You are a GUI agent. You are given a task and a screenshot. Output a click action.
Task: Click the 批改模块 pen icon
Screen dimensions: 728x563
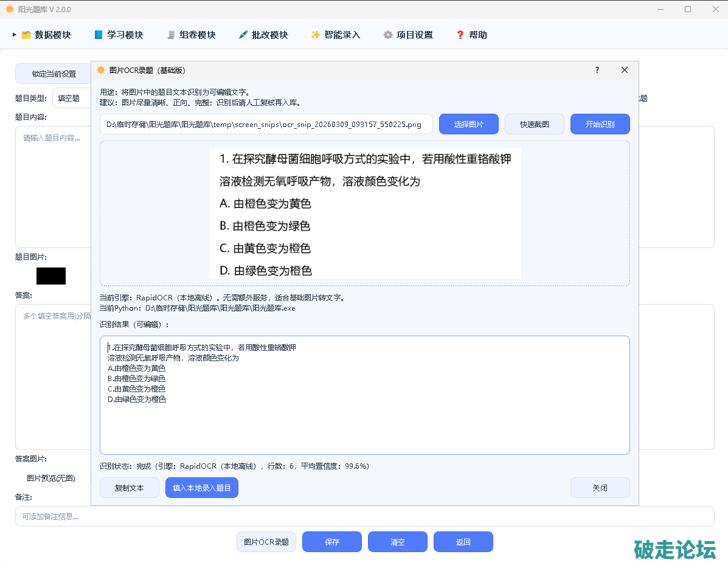pos(243,35)
